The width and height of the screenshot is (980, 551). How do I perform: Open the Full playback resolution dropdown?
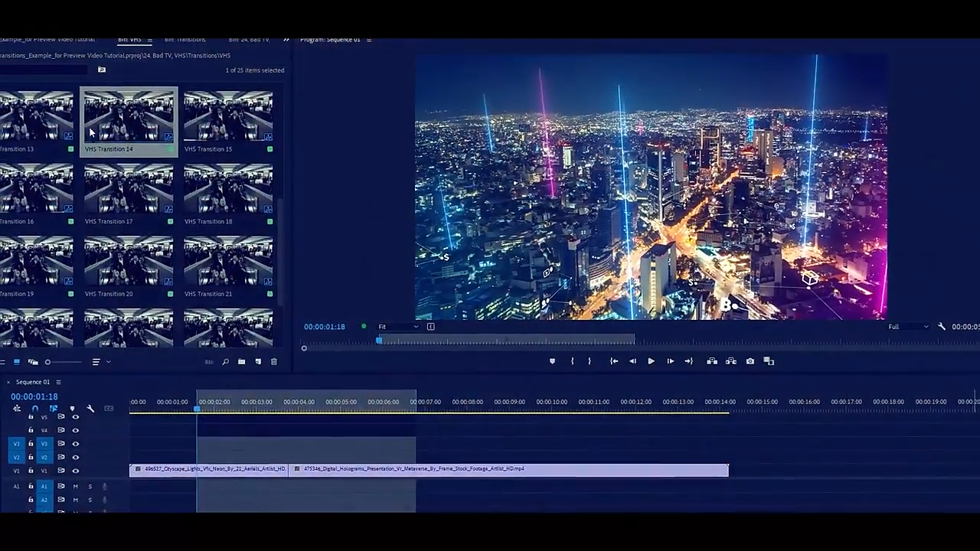click(x=908, y=327)
